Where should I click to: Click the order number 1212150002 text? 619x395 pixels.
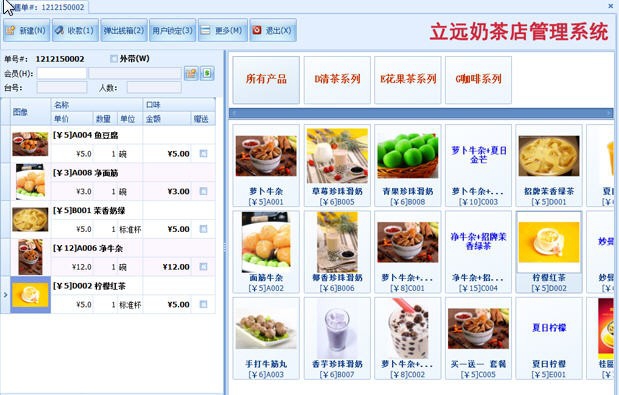coord(60,59)
